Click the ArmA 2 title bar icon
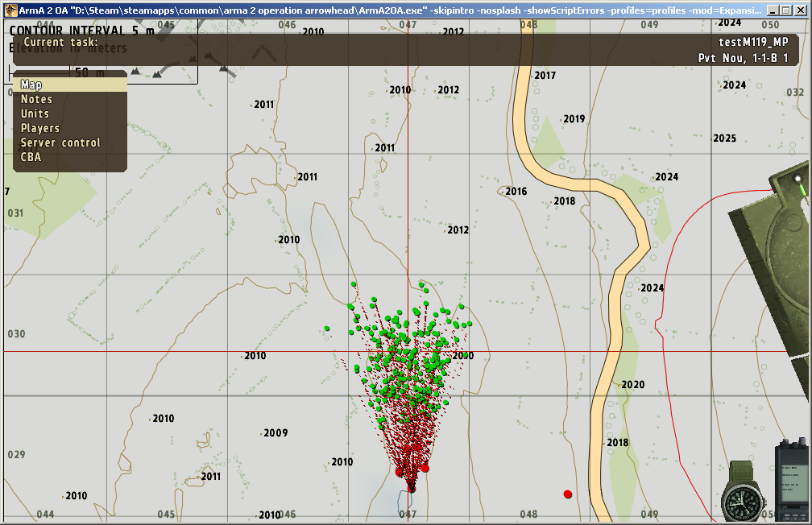This screenshot has height=525, width=812. click(10, 10)
